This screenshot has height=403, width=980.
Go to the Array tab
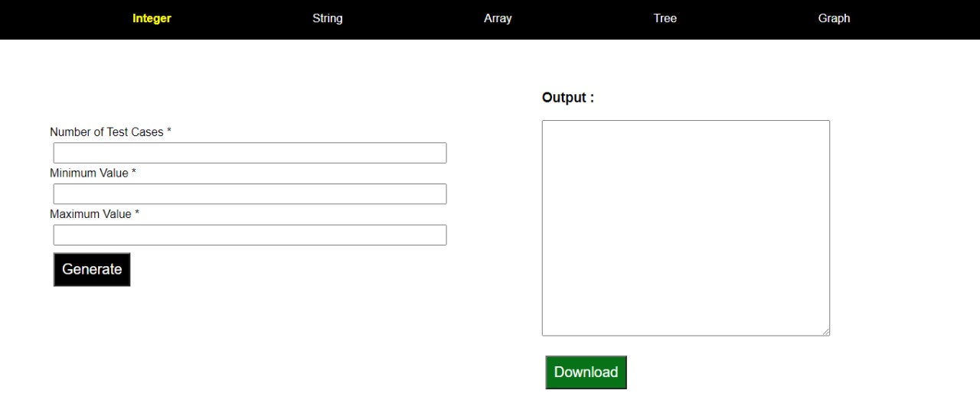[x=498, y=18]
